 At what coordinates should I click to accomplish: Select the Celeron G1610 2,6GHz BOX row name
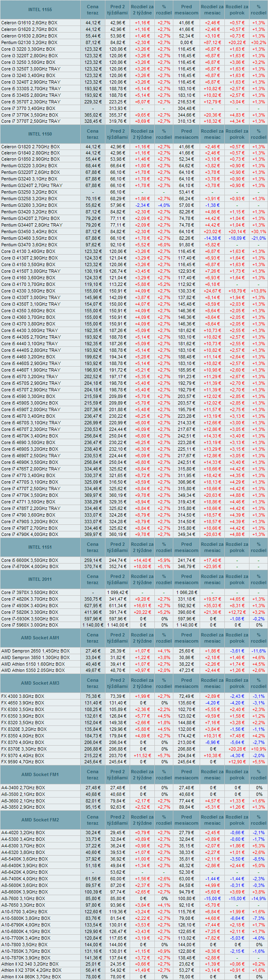29,23
